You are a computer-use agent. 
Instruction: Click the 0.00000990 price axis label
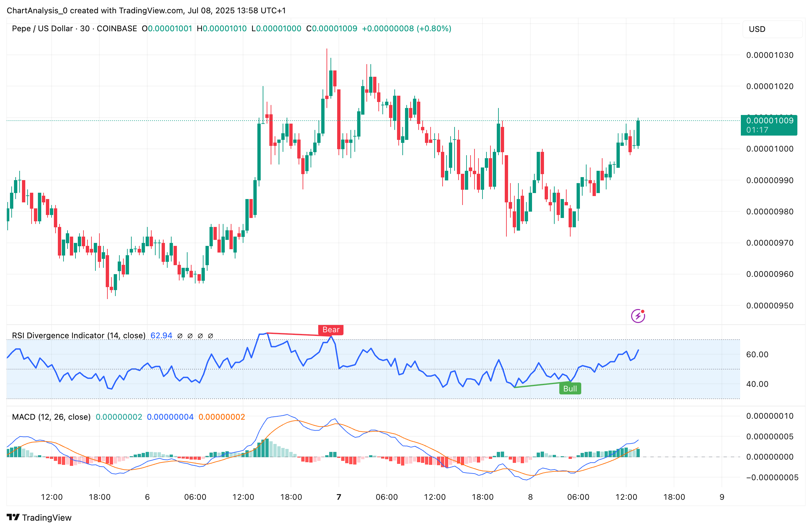click(770, 180)
